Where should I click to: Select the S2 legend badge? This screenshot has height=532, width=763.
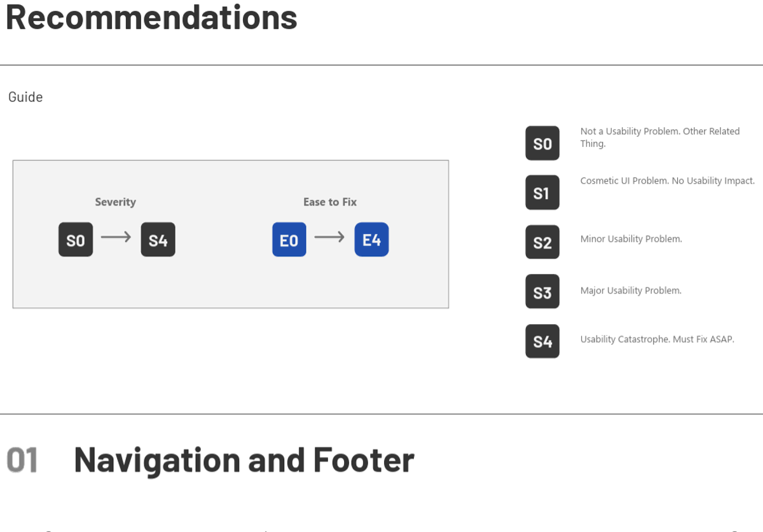pyautogui.click(x=542, y=242)
